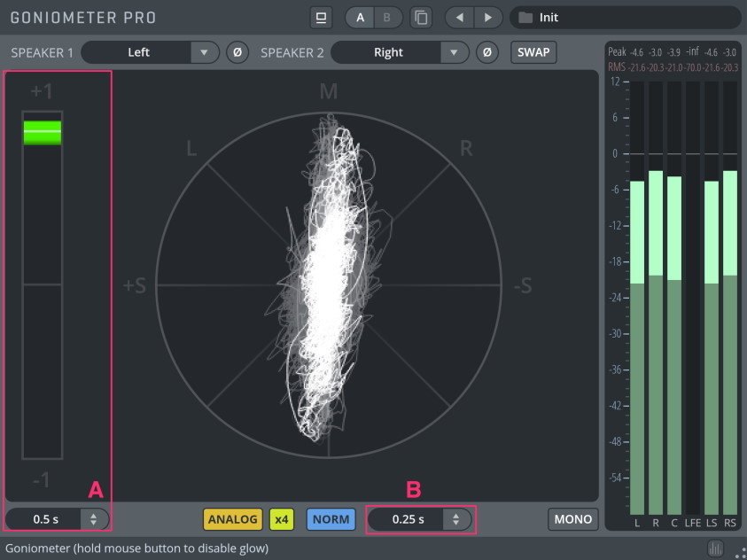Viewport: 747px width, 560px height.
Task: Toggle NORM normalization button
Action: 331,519
